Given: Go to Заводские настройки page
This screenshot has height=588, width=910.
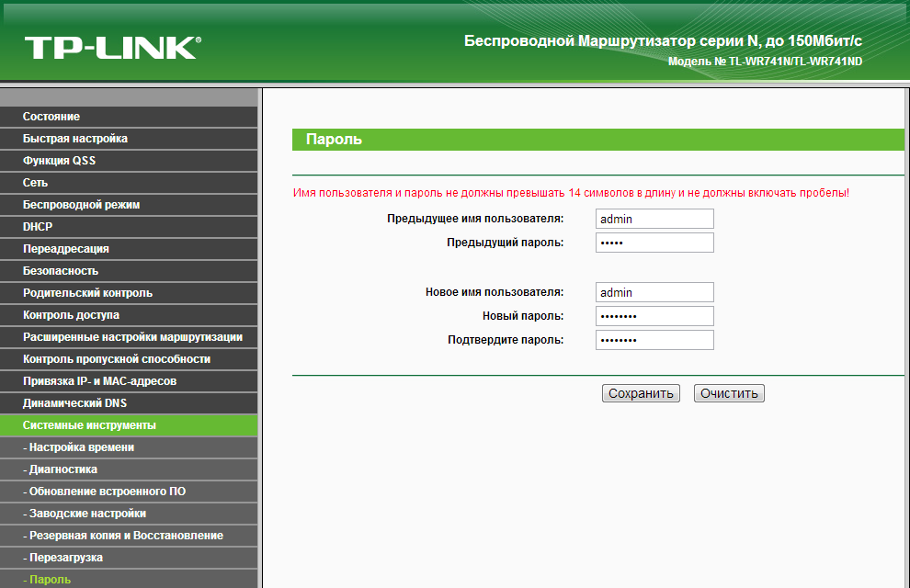Looking at the screenshot, I should coord(129,514).
